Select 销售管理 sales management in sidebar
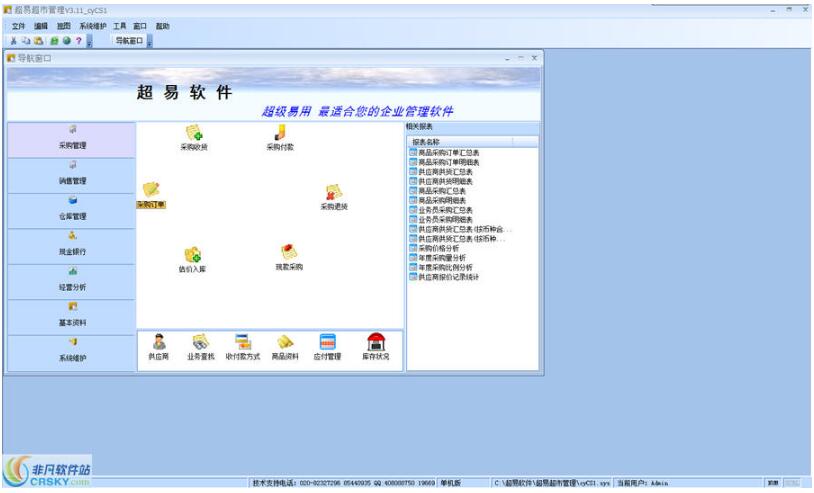Viewport: 814px width, 493px height. pyautogui.click(x=72, y=176)
